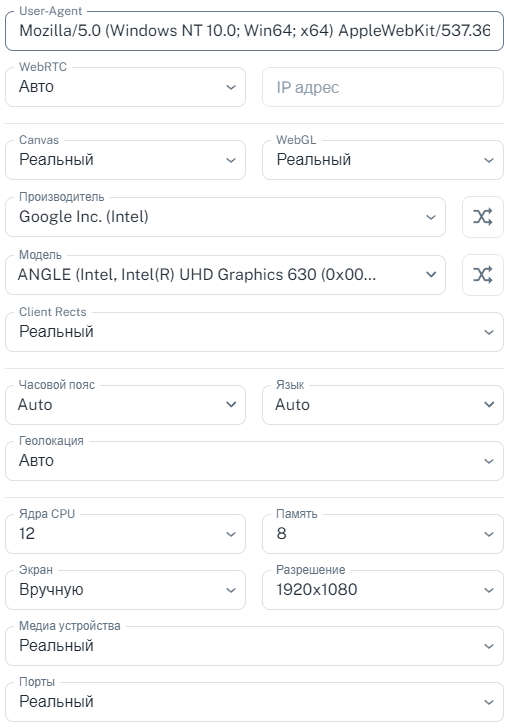The width and height of the screenshot is (510, 728).
Task: Open the Память dropdown showing 8
Action: [383, 534]
